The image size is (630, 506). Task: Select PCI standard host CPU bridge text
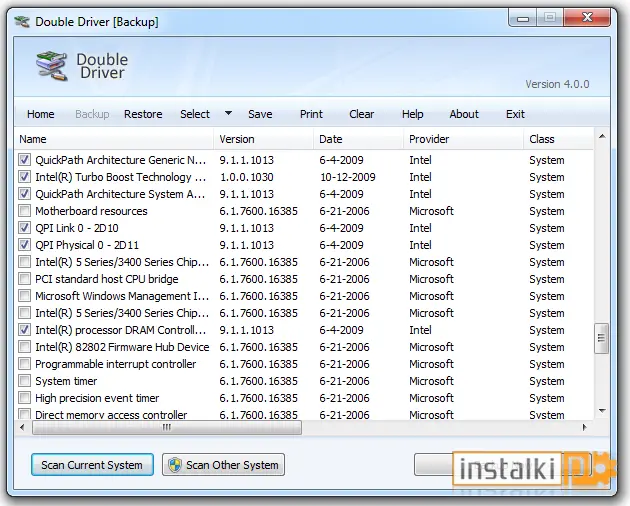[106, 279]
